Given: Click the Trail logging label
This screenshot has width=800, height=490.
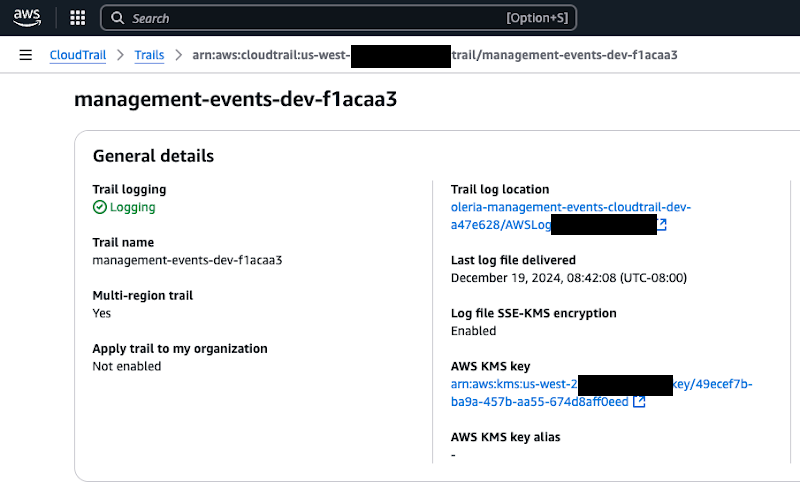Looking at the screenshot, I should click(x=129, y=189).
